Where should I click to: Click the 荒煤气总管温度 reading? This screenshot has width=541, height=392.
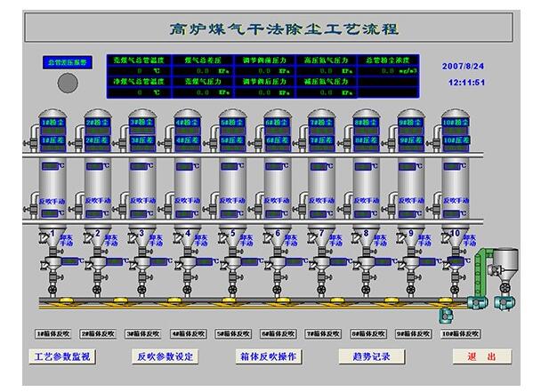tap(139, 71)
